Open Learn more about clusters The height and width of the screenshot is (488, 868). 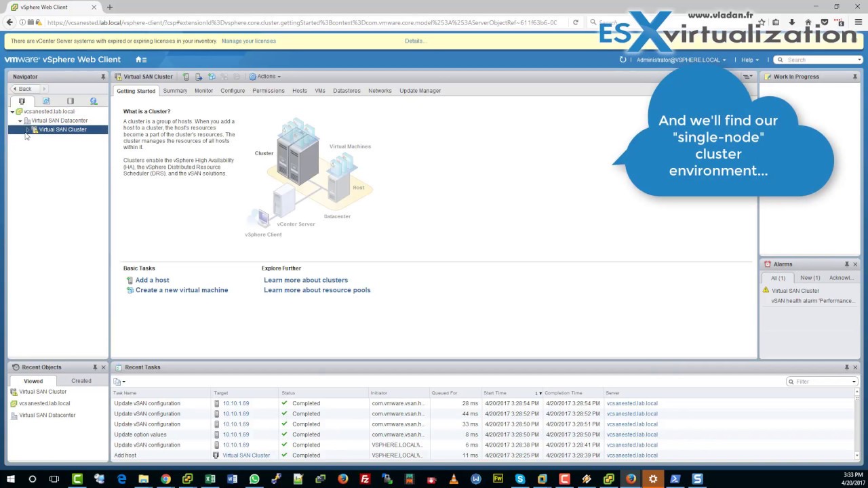[x=306, y=280]
